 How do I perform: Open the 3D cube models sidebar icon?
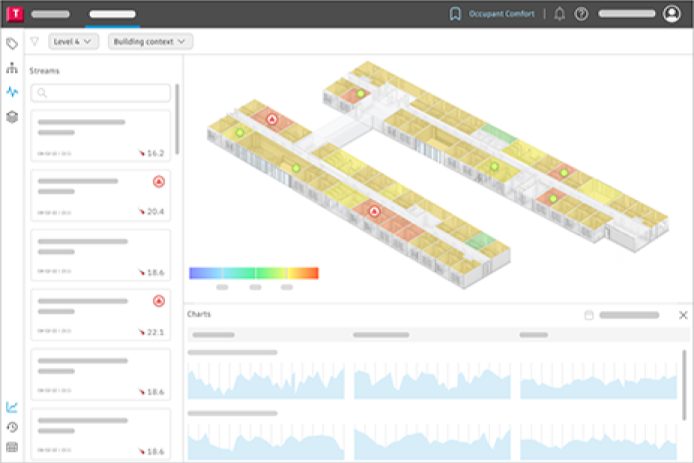point(12,116)
